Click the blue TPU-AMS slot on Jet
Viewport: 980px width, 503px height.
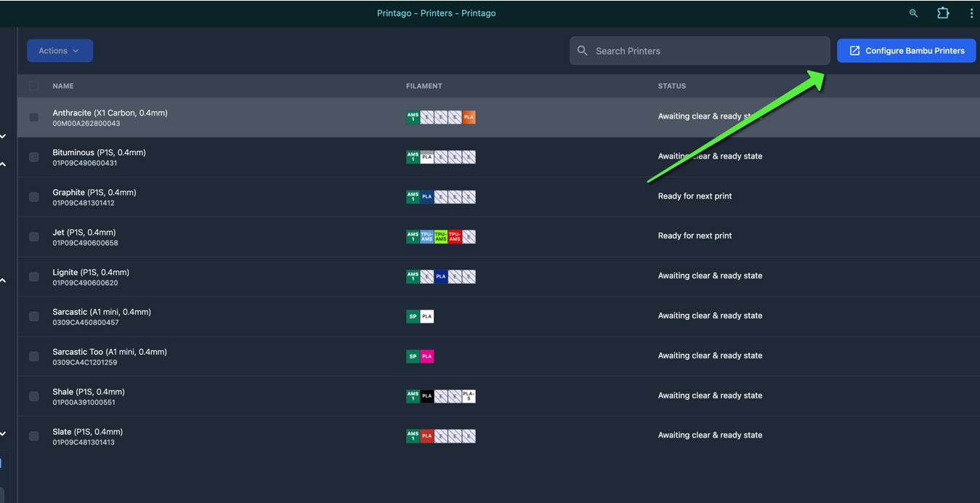(426, 237)
